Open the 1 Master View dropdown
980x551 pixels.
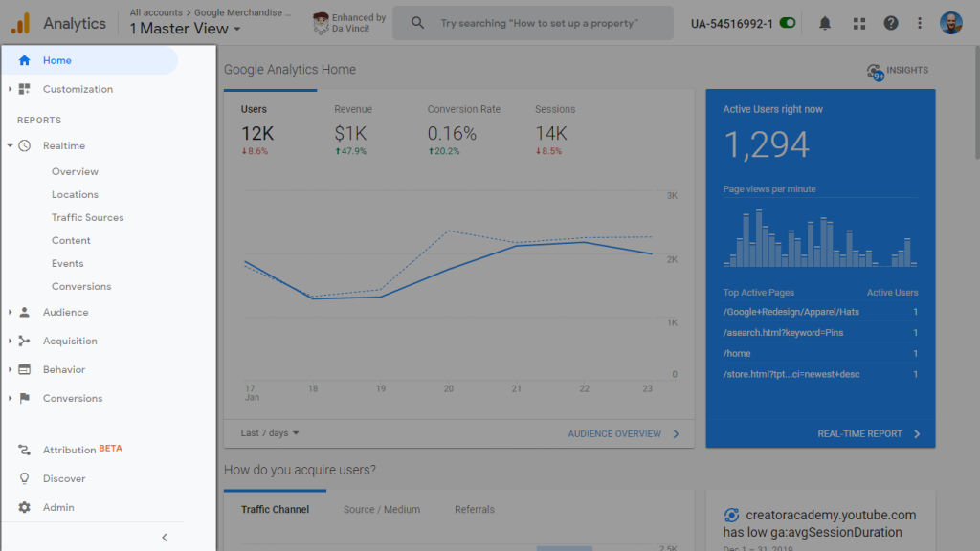click(x=185, y=29)
